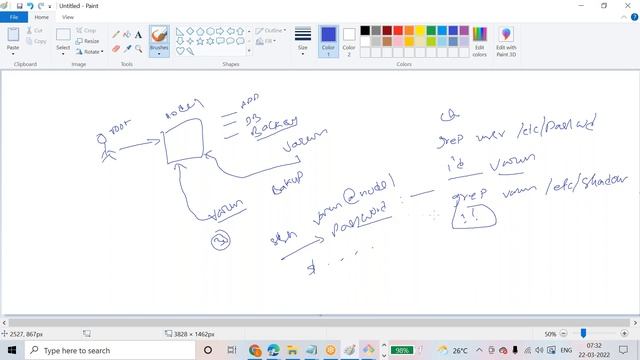This screenshot has width=640, height=360.
Task: Collapse the ribbon with the chevron
Action: tap(624, 18)
